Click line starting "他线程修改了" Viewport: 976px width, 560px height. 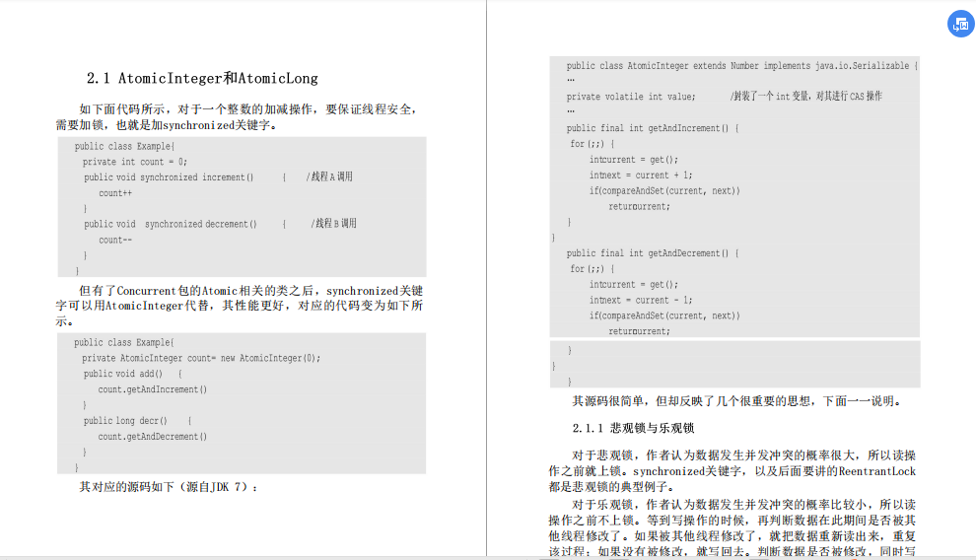point(732,535)
